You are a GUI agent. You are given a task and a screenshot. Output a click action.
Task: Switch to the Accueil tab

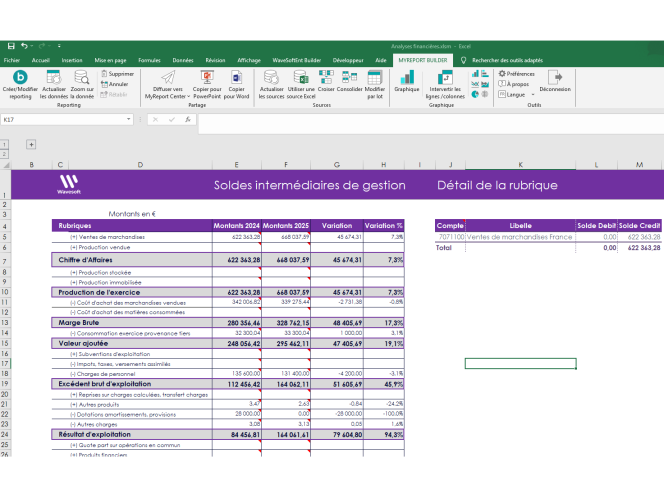41,60
